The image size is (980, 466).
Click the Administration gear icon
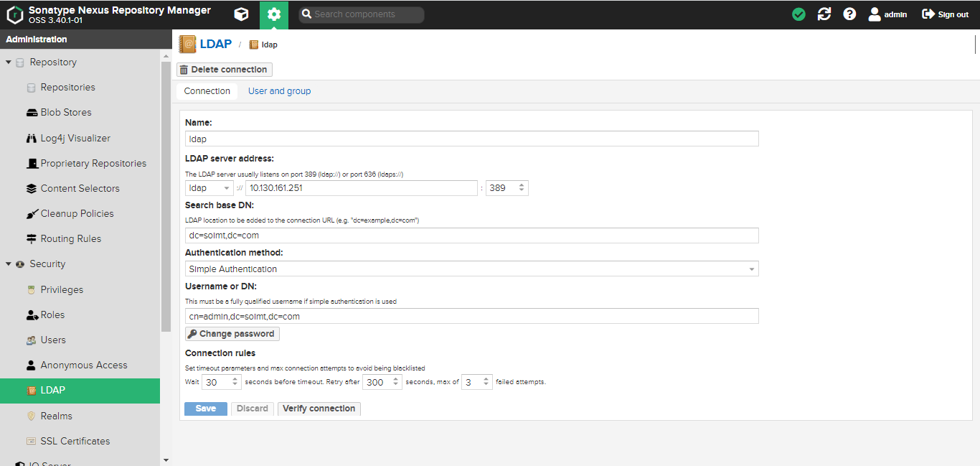pyautogui.click(x=273, y=14)
